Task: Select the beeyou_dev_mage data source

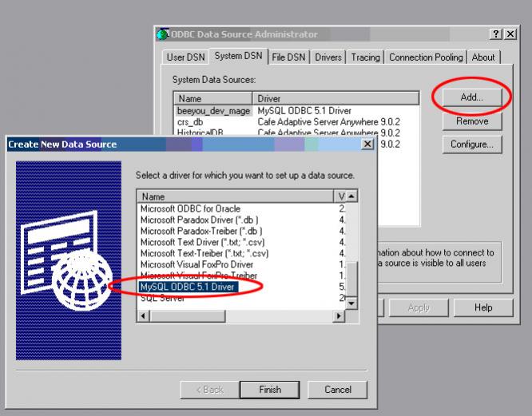Action: 213,110
